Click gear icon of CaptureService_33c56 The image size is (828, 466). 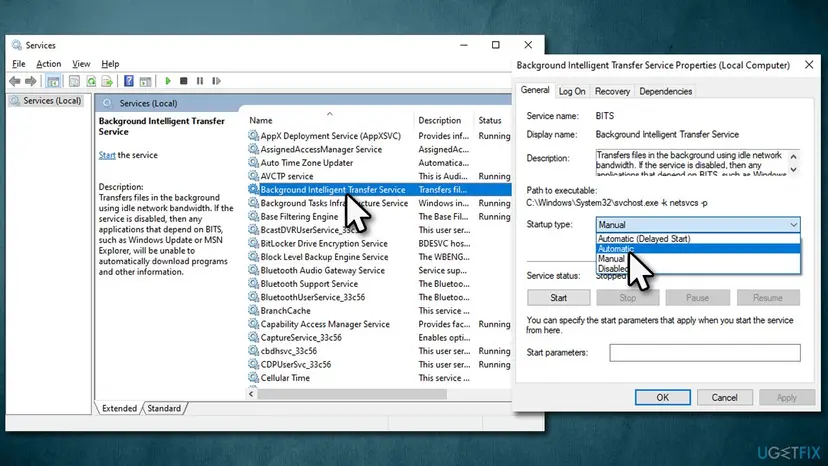click(253, 338)
